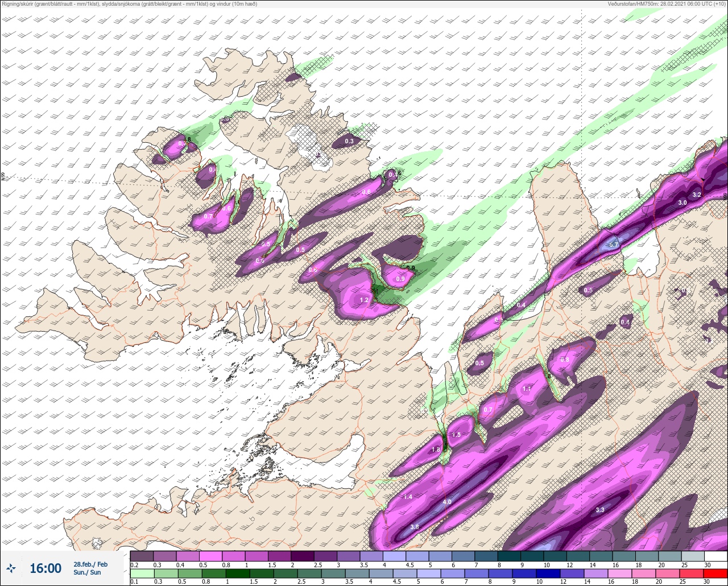Screen dimensions: 728x586
Task: Click the 3.8 precipitation value on the map
Action: coord(415,527)
